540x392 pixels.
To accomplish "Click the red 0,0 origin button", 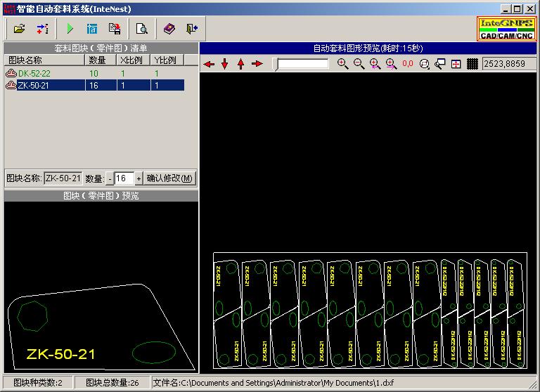I will (x=408, y=64).
